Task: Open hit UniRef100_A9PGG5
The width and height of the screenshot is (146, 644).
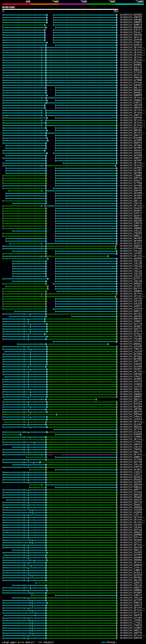Action: [x=131, y=17]
